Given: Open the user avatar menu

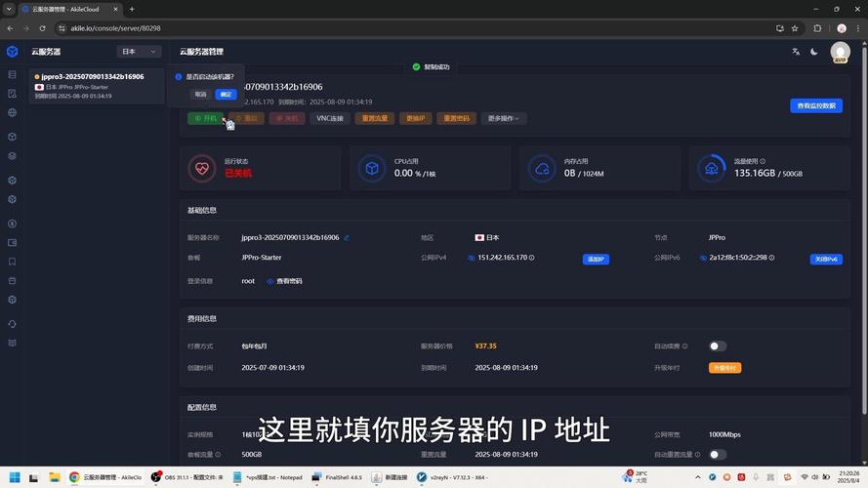Looking at the screenshot, I should [840, 52].
